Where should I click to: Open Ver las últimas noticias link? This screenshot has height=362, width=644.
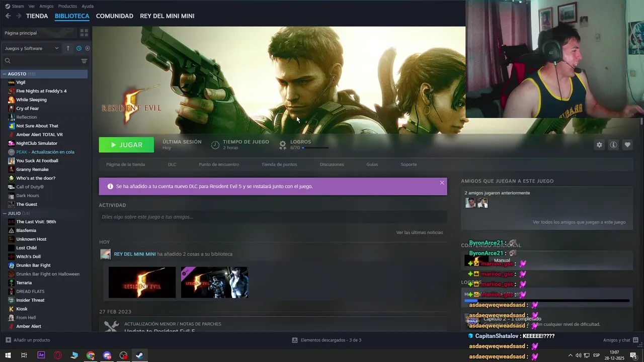coord(420,232)
